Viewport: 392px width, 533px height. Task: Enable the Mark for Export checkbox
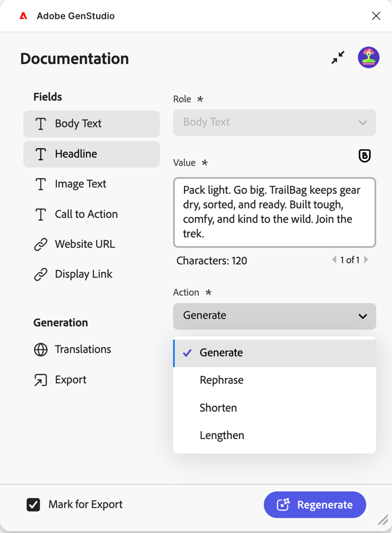tap(33, 505)
